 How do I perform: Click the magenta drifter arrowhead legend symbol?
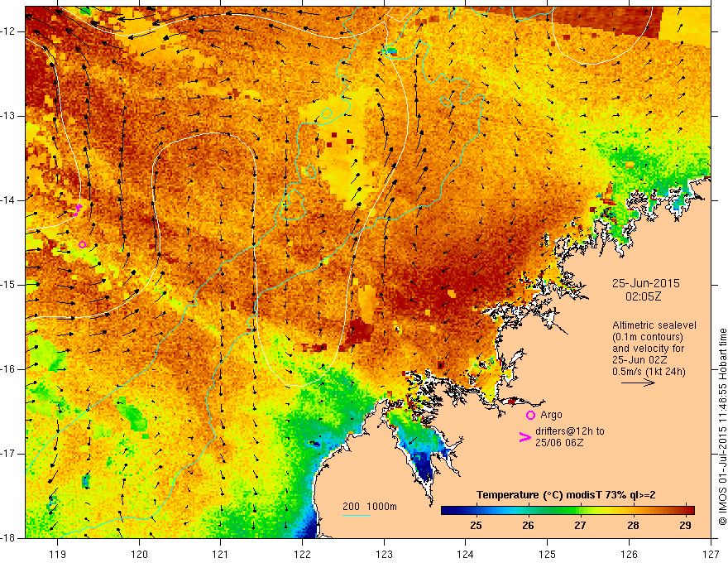coord(524,437)
